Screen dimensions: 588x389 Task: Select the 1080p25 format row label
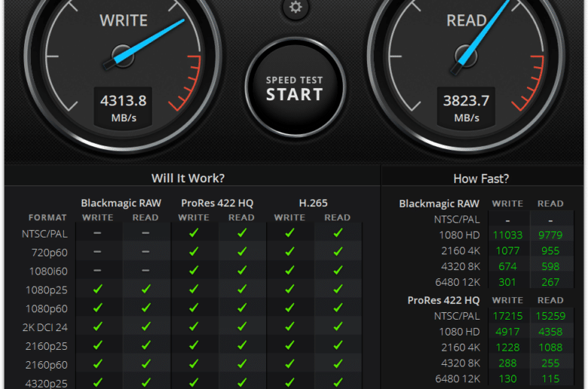pos(47,290)
